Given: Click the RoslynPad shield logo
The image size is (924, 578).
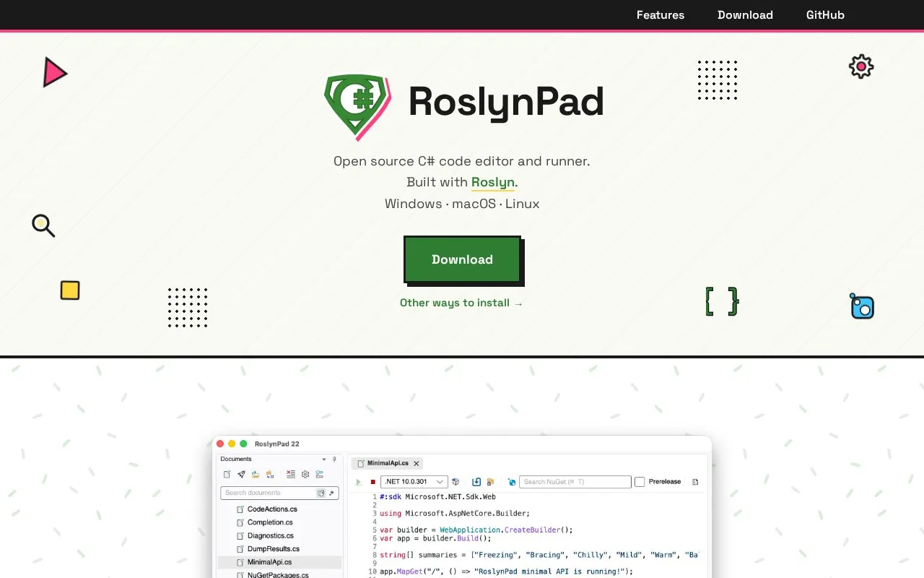Looking at the screenshot, I should point(357,107).
